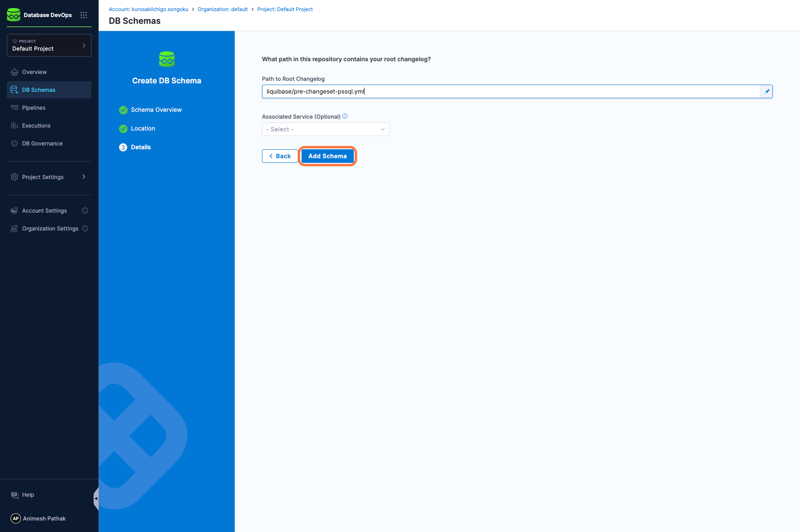
Task: Expand Project Settings chevron
Action: tap(84, 177)
